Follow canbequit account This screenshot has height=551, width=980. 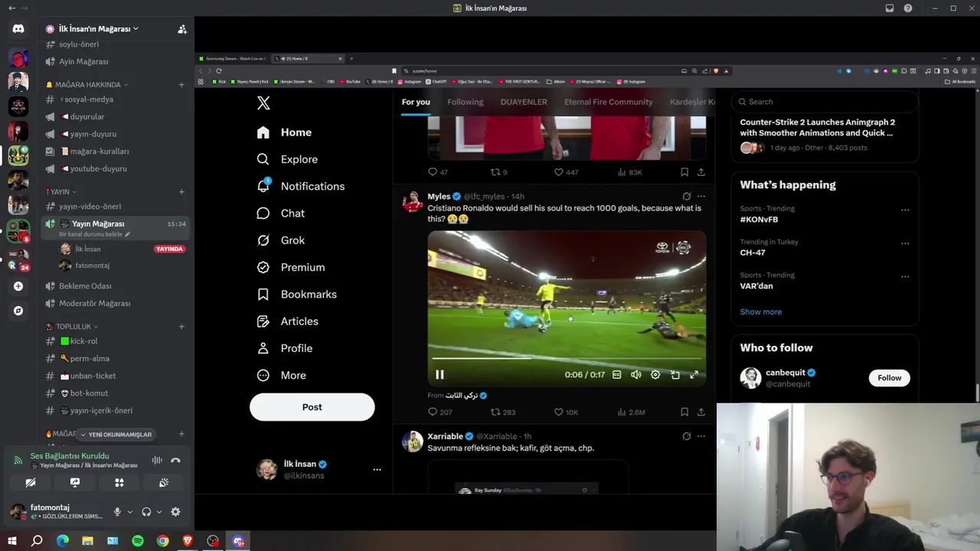click(890, 378)
